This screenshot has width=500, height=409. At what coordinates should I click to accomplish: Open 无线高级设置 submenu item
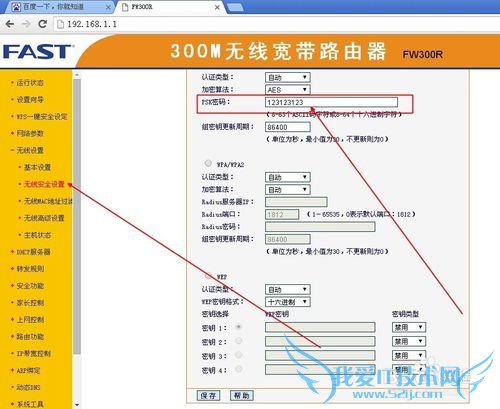click(x=44, y=218)
